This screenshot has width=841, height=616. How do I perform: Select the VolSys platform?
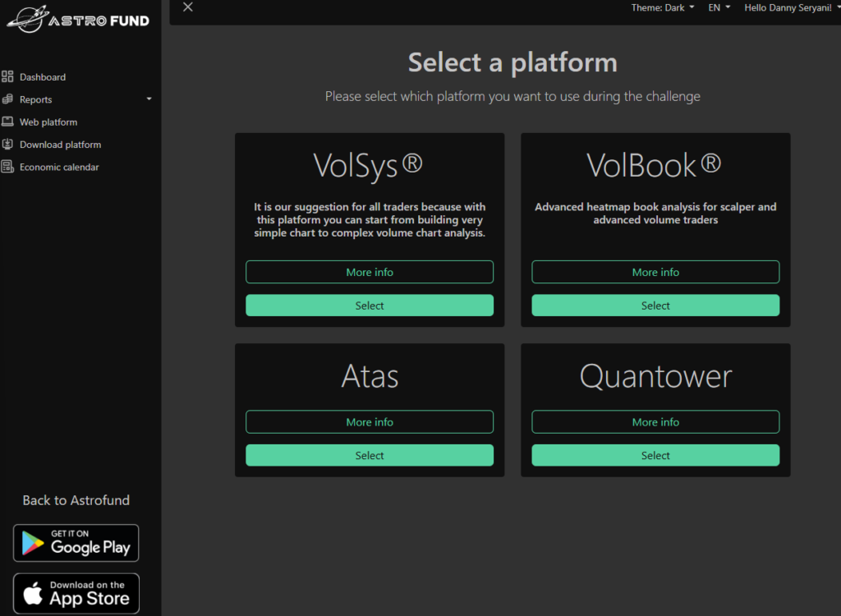(370, 306)
